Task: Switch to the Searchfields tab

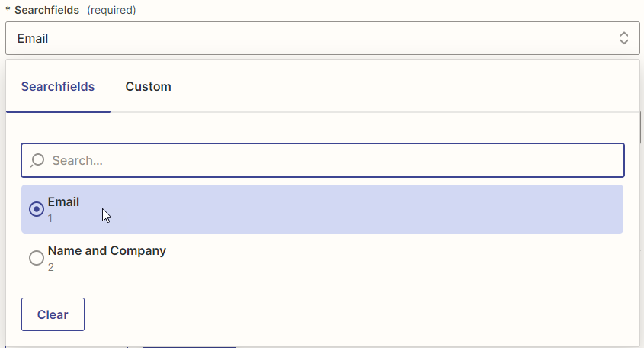Action: [58, 86]
